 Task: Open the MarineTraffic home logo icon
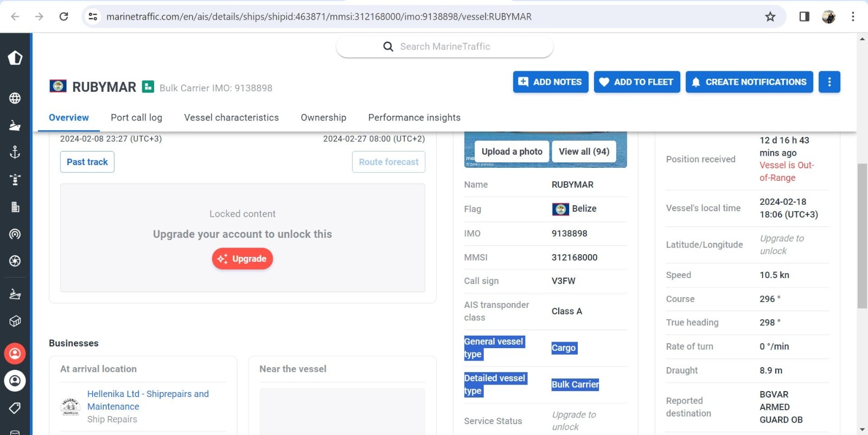pyautogui.click(x=15, y=58)
